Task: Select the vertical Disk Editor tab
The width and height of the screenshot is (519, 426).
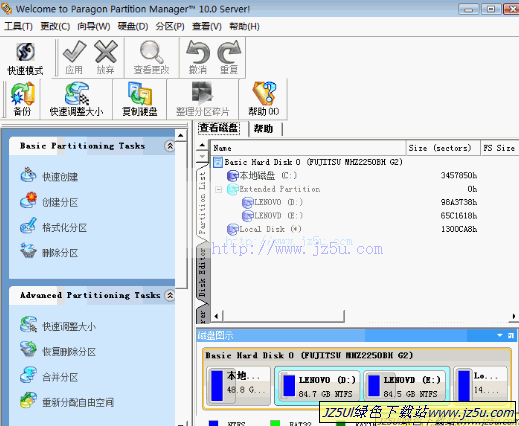Action: tap(202, 273)
